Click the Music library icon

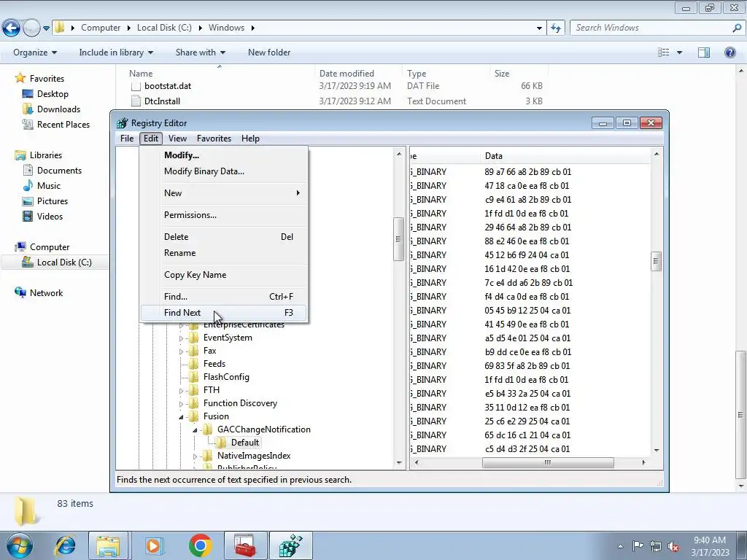[28, 186]
